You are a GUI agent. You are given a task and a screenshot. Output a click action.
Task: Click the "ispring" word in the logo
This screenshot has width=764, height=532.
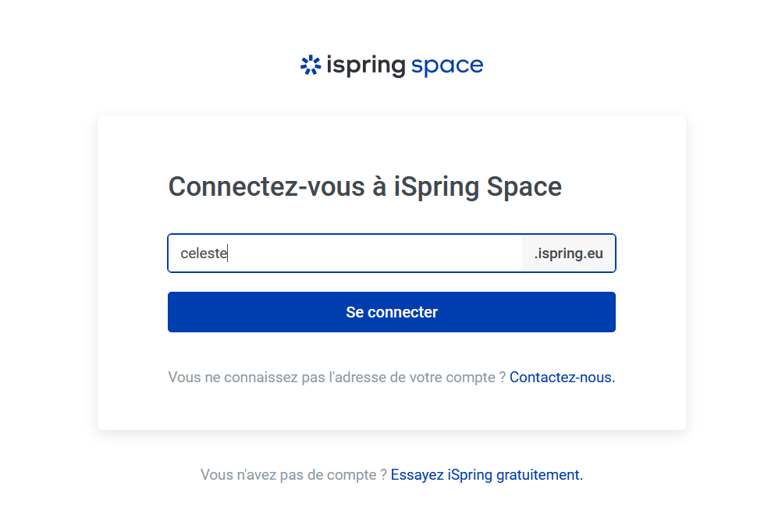(365, 66)
